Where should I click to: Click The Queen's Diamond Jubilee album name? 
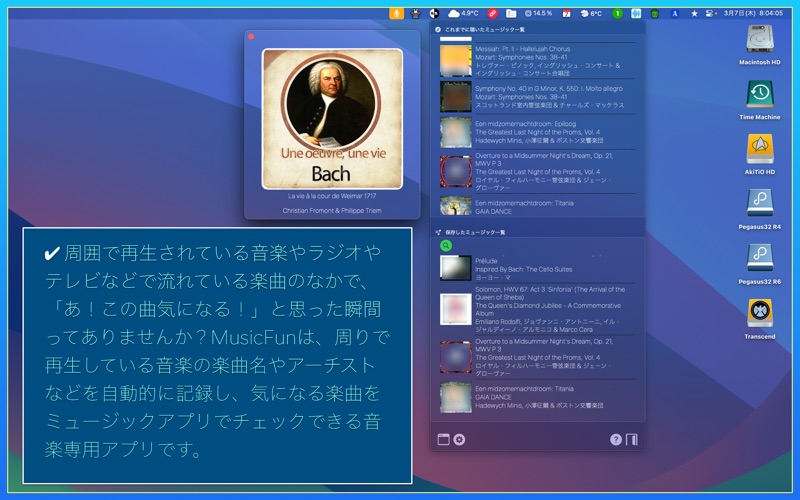(x=548, y=310)
